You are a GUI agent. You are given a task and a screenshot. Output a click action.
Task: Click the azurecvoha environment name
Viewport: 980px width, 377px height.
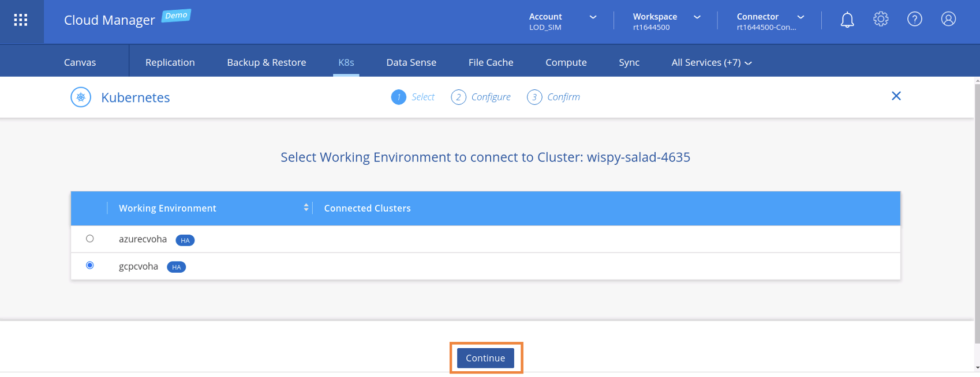(x=143, y=239)
